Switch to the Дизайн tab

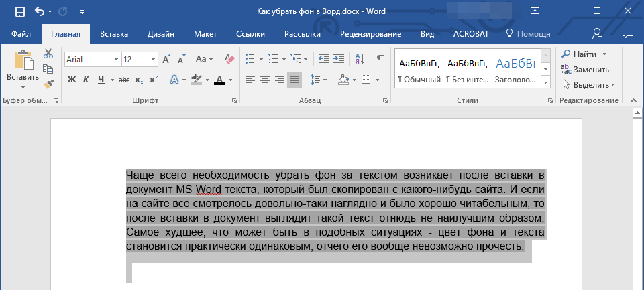tap(160, 34)
